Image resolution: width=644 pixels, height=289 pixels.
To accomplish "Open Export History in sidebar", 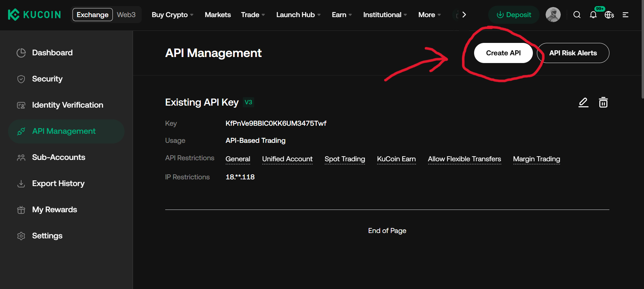I will pos(66,184).
